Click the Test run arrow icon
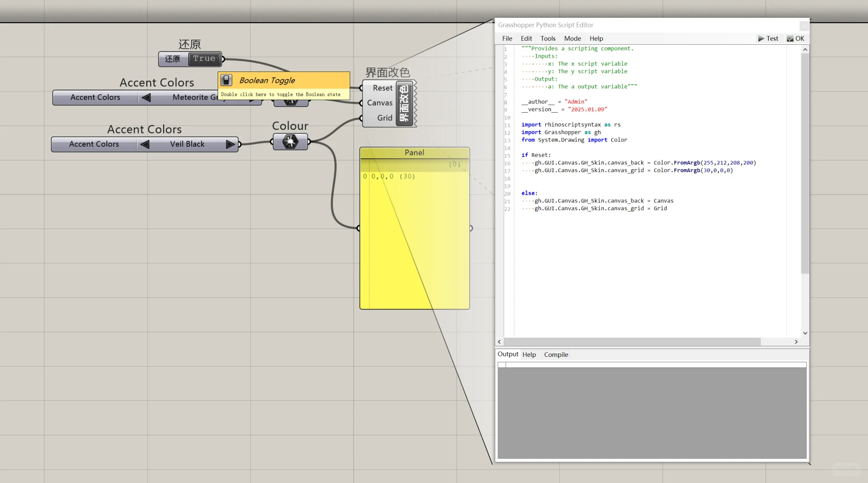This screenshot has height=483, width=868. (761, 38)
